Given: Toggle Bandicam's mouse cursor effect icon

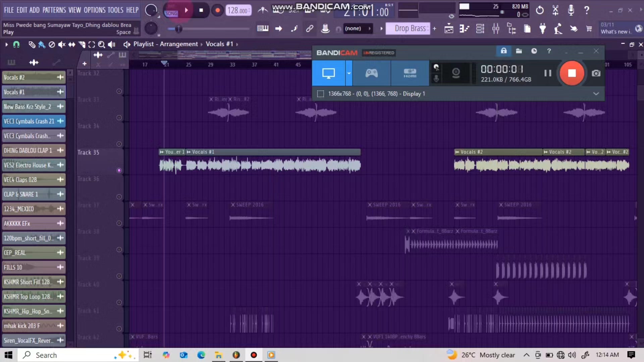Looking at the screenshot, I should [436, 68].
